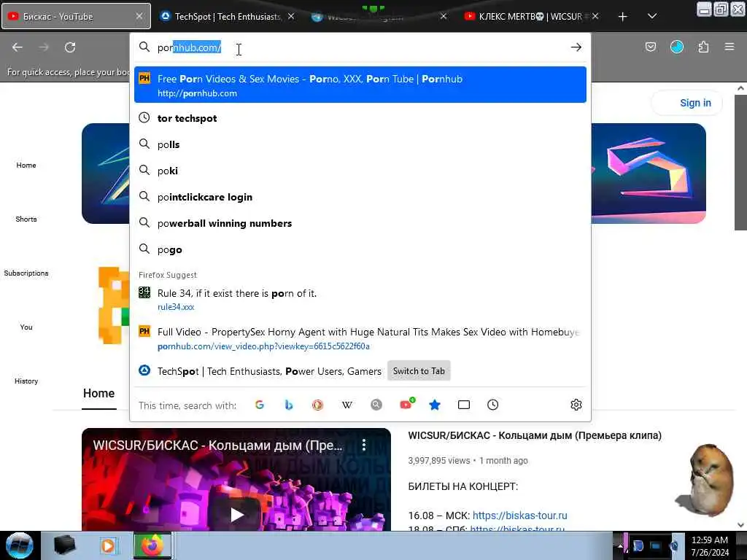Go back using the browser back arrow

click(18, 47)
